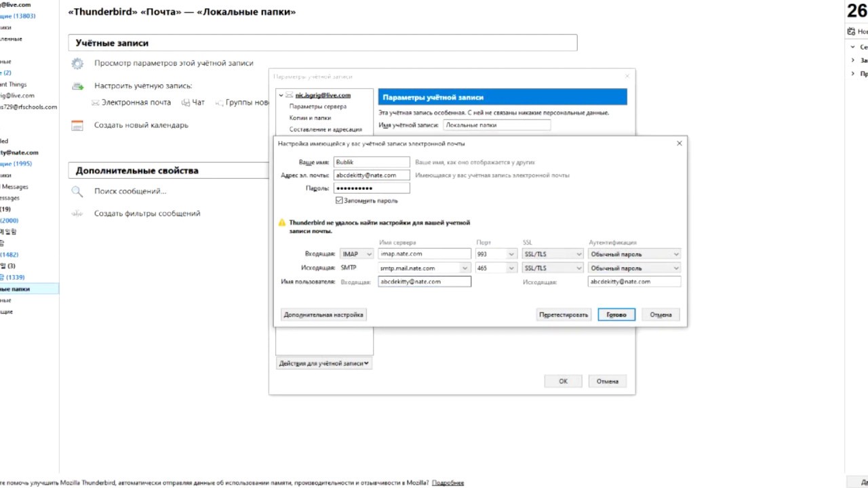Toggle the Запомнить пароль checkbox
868x488 pixels.
click(339, 201)
